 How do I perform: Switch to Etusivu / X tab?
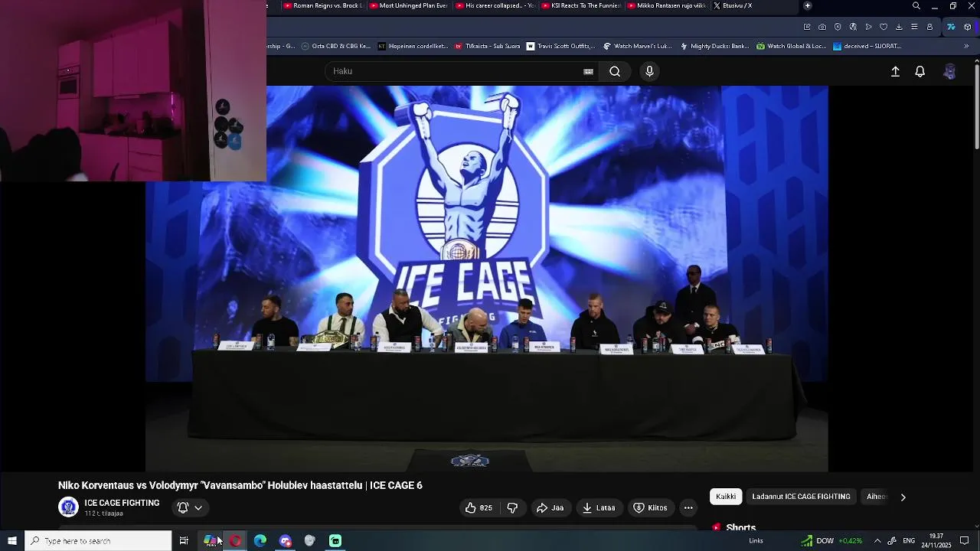coord(754,5)
